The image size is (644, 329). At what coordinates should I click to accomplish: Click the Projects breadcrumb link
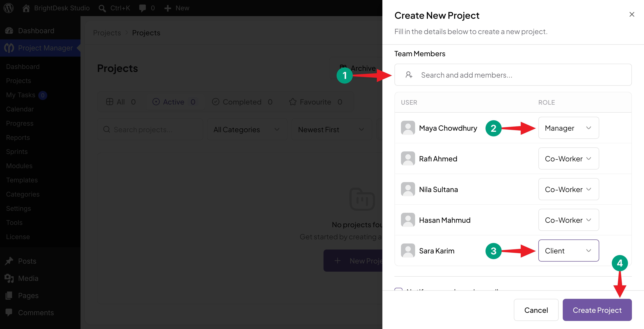(x=107, y=33)
